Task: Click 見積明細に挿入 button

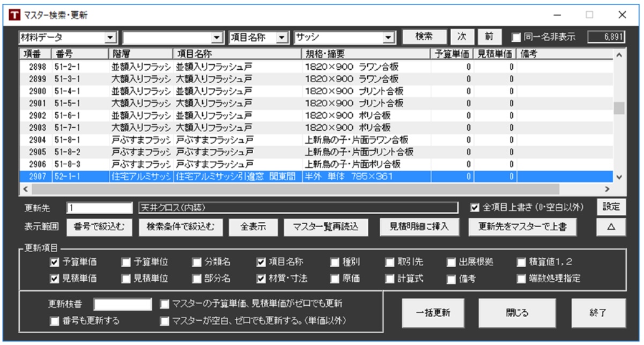Action: [419, 227]
